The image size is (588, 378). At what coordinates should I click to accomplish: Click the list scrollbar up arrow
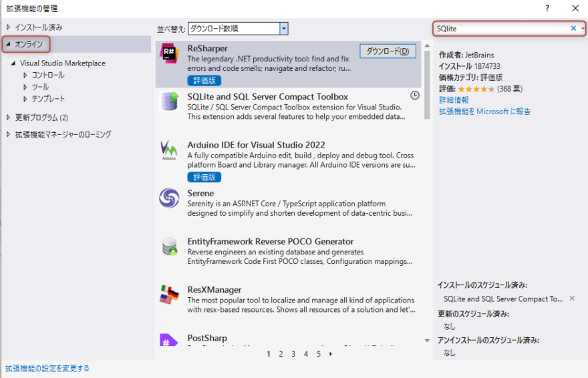click(427, 45)
